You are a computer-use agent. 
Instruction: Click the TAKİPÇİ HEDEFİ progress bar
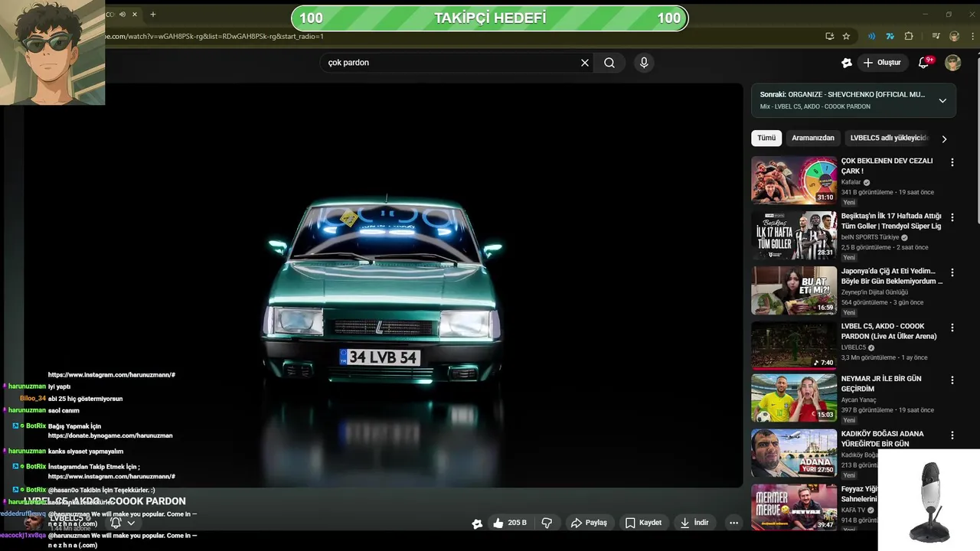tap(490, 18)
